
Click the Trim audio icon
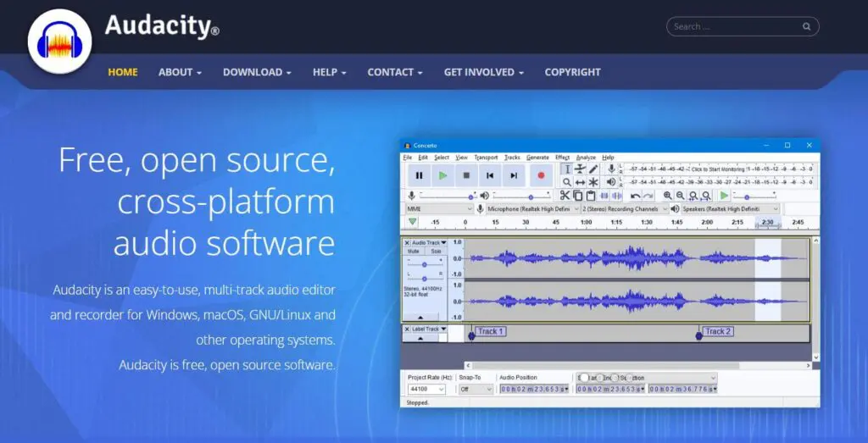(604, 196)
